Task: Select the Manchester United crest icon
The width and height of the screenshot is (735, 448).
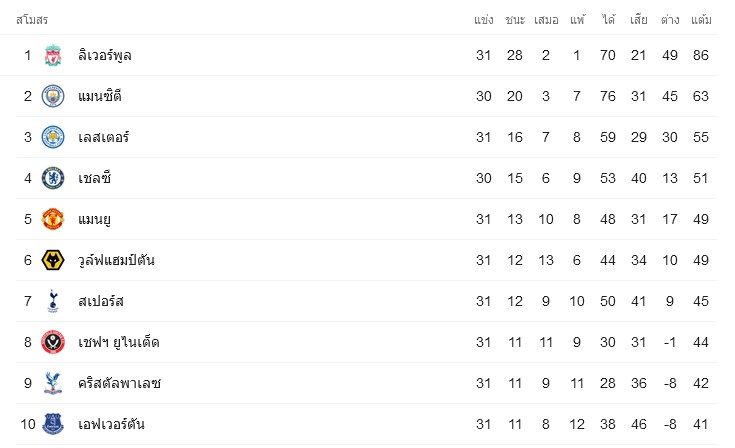Action: pyautogui.click(x=53, y=219)
